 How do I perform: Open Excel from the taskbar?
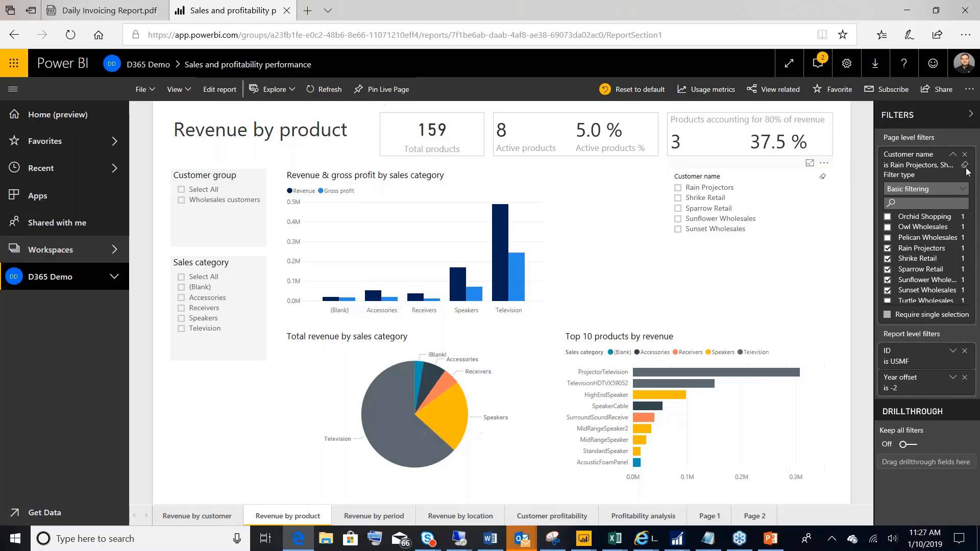click(615, 538)
